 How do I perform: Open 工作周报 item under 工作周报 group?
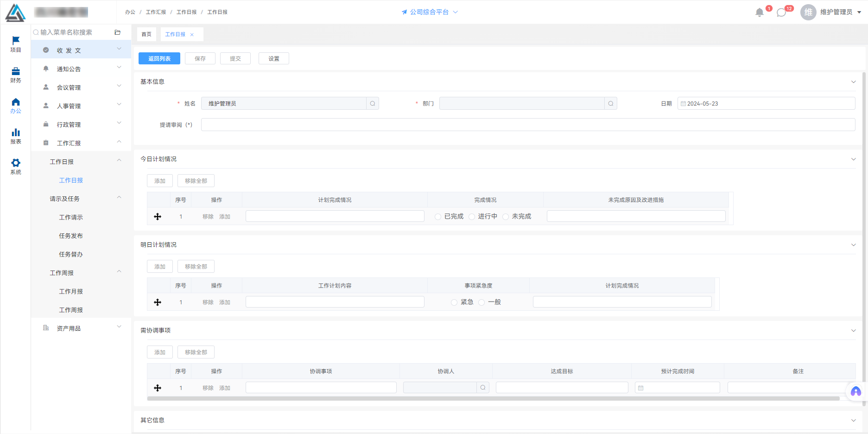coord(71,310)
